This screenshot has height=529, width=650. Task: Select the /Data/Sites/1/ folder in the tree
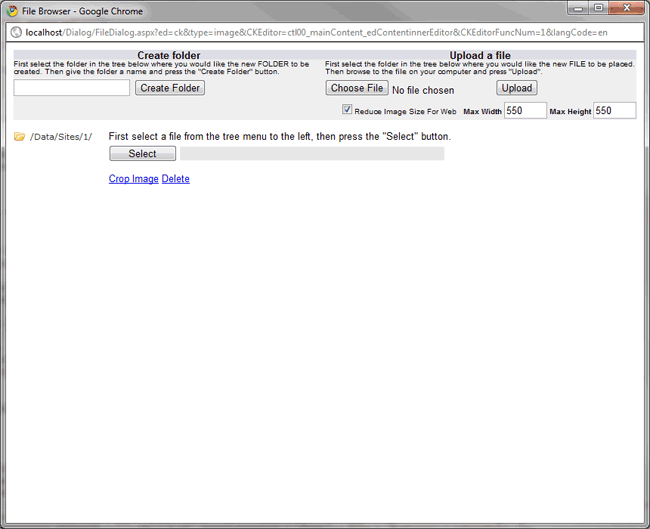click(x=61, y=136)
